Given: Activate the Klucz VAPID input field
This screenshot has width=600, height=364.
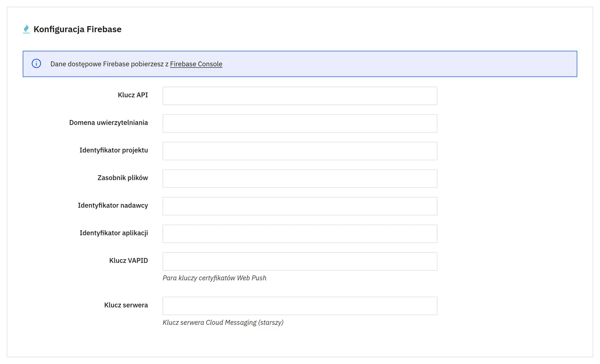Looking at the screenshot, I should [300, 261].
